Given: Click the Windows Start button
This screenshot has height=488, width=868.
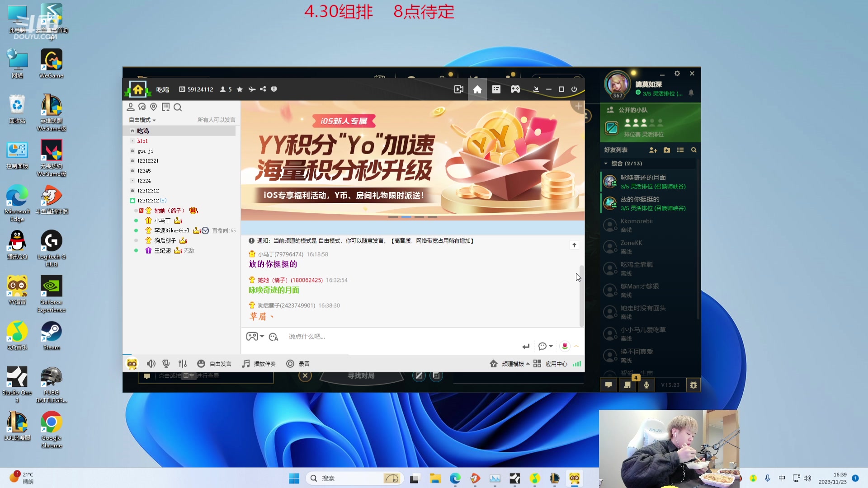Looking at the screenshot, I should tap(294, 479).
